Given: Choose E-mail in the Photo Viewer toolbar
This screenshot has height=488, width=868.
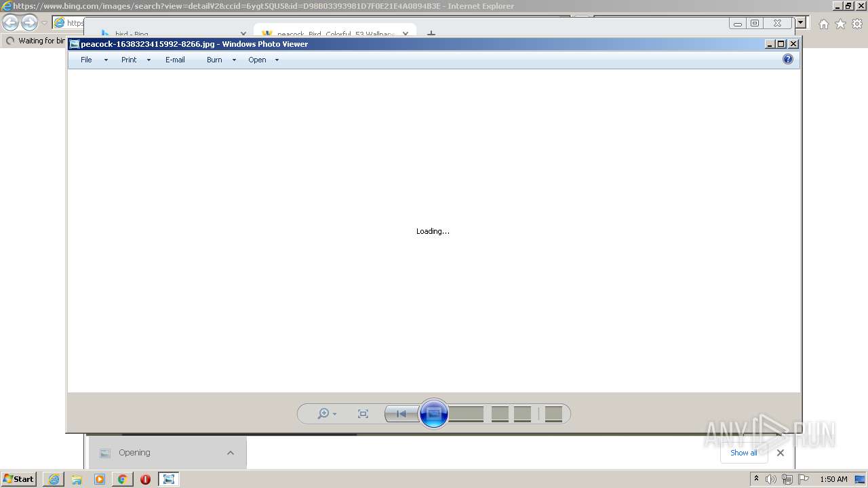Looking at the screenshot, I should click(x=175, y=60).
